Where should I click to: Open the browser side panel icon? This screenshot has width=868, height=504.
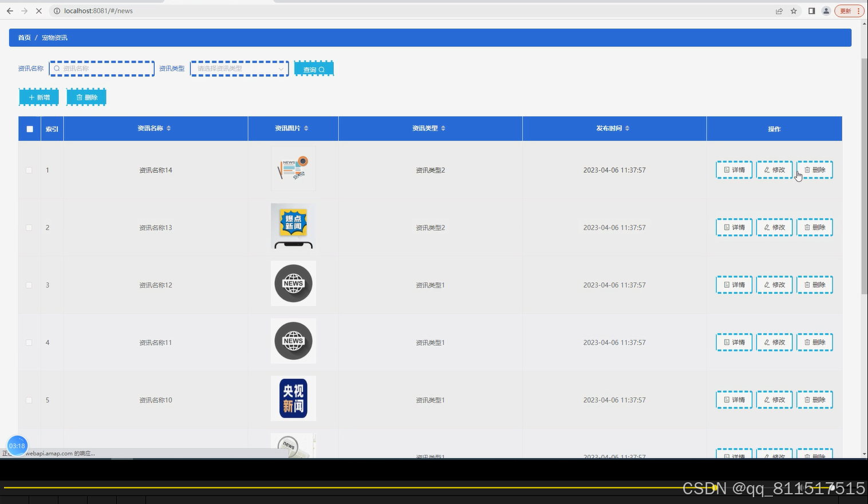pyautogui.click(x=811, y=11)
